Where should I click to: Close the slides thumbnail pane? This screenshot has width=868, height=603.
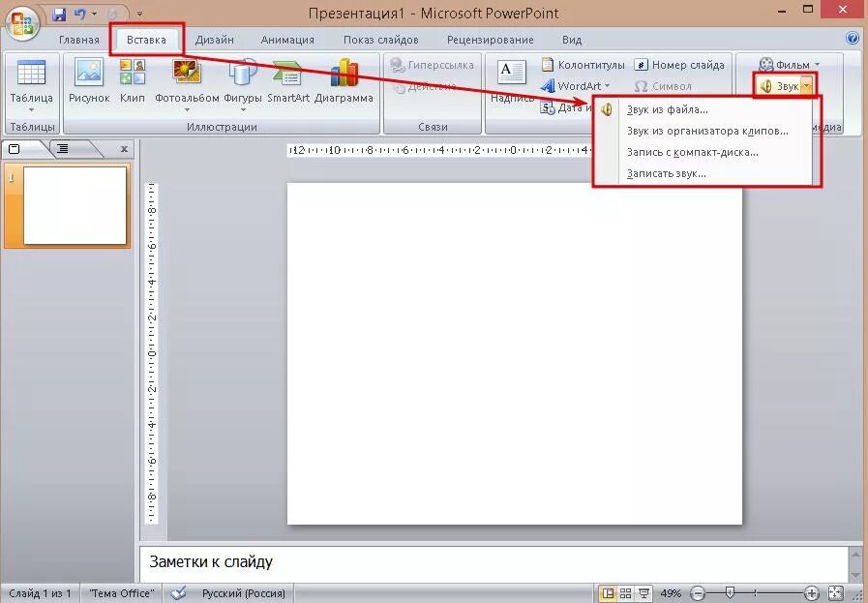(x=124, y=149)
